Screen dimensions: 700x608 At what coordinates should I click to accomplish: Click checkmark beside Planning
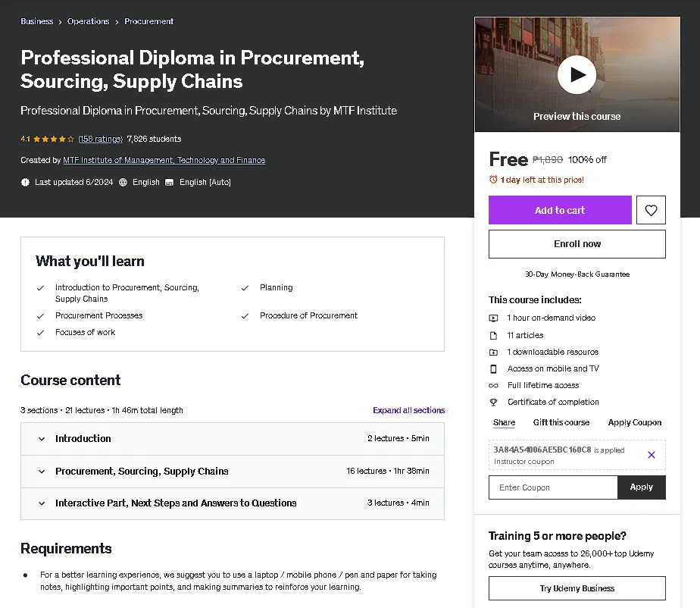click(245, 288)
